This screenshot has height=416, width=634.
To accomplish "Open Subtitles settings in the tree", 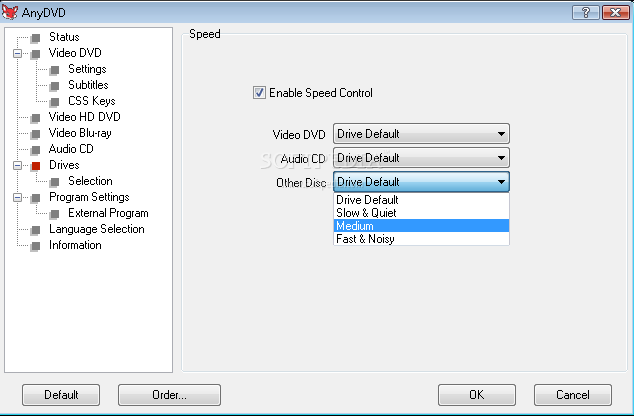I will pos(88,85).
